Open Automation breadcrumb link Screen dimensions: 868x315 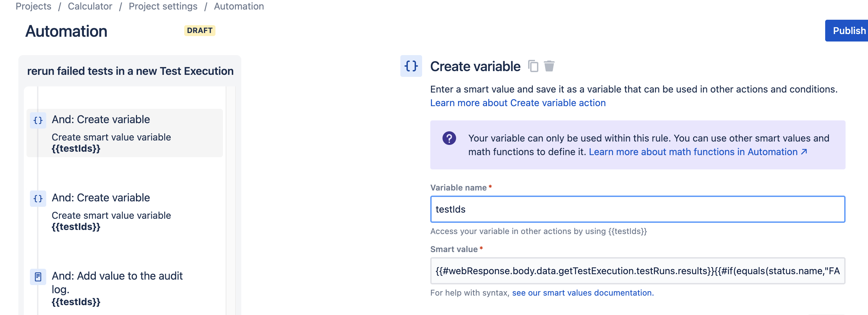coord(239,6)
